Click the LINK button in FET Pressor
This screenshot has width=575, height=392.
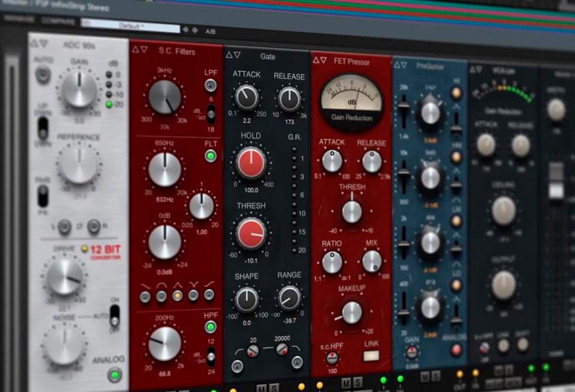point(371,356)
